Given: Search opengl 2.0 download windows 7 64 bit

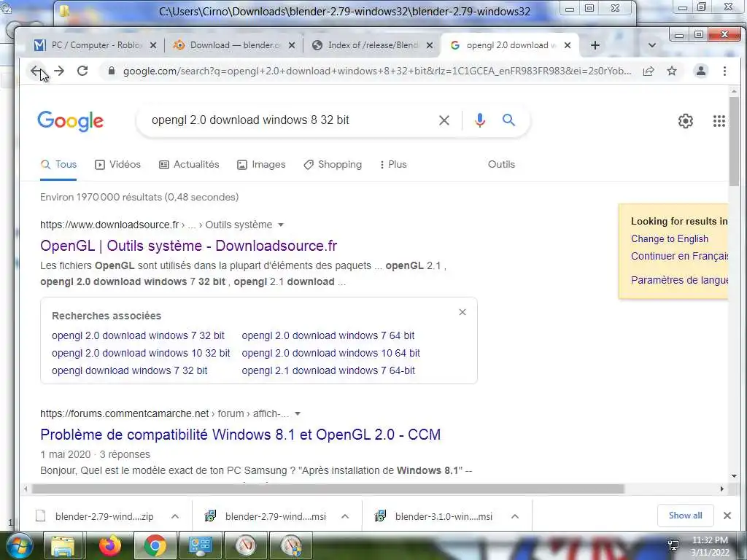Looking at the screenshot, I should tap(328, 335).
